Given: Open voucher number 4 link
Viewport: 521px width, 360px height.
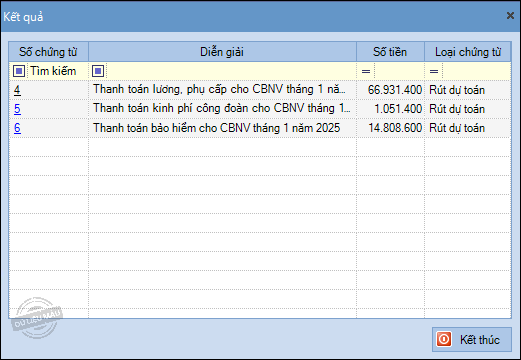Looking at the screenshot, I should (17, 90).
